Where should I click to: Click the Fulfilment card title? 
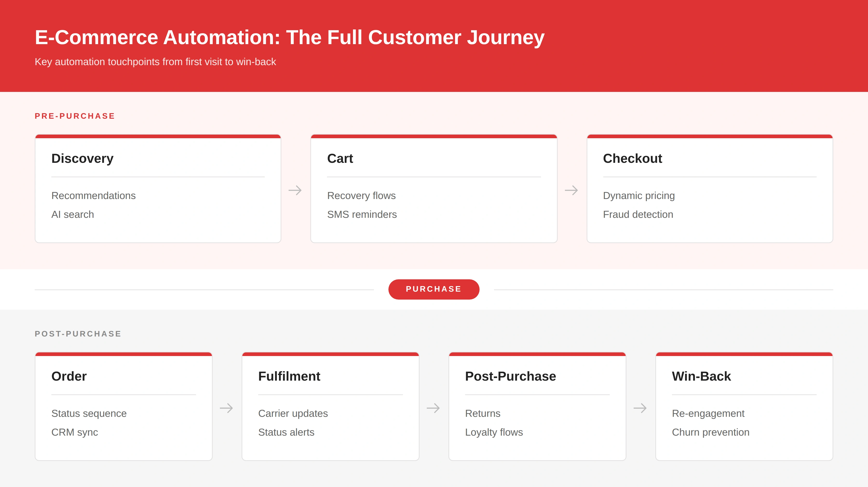pos(289,376)
